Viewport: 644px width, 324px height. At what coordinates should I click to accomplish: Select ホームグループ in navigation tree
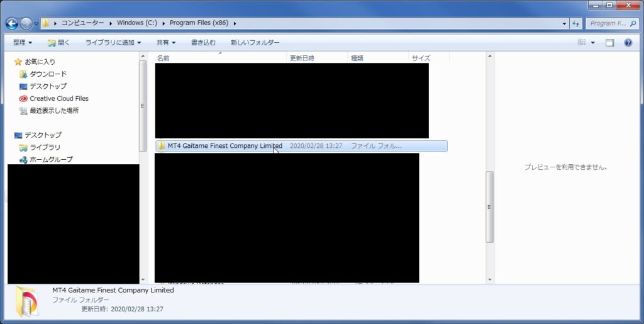[x=52, y=159]
